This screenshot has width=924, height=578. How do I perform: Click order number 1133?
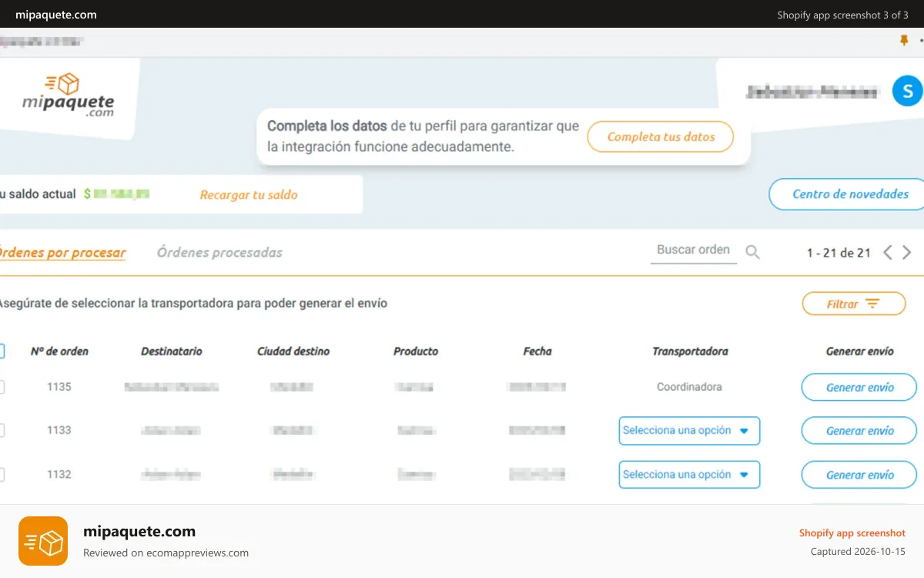(59, 430)
